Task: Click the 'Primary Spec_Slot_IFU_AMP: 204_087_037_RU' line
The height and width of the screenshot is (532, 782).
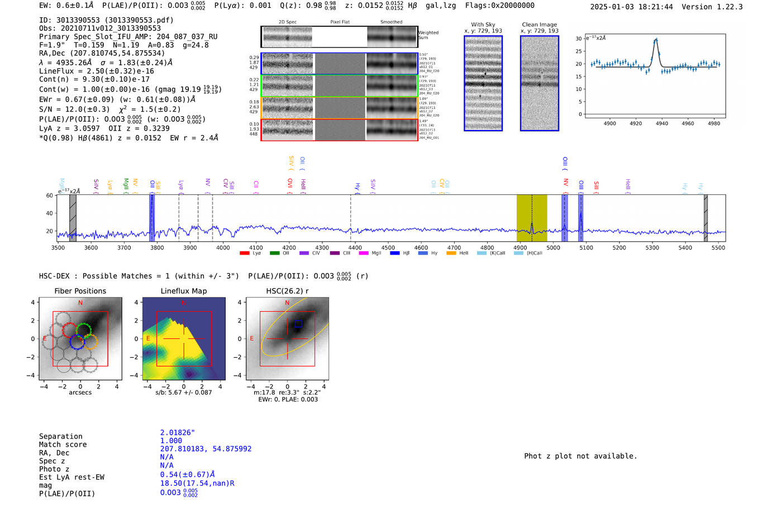Action: pos(128,37)
